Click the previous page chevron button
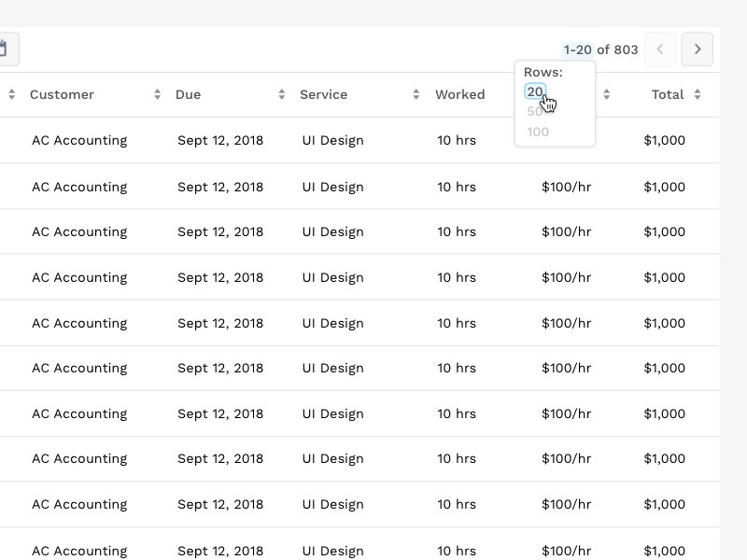 pos(660,49)
